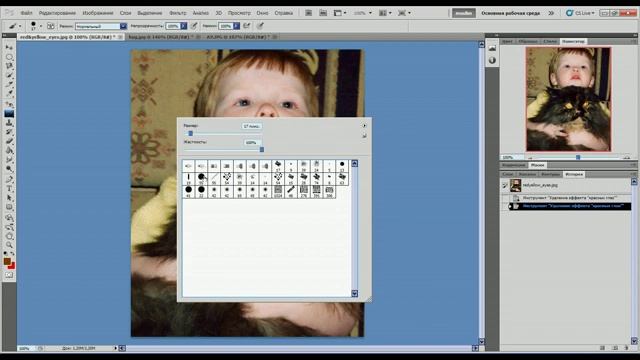
Task: Switch to the Навигатор panel tab
Action: tap(573, 42)
